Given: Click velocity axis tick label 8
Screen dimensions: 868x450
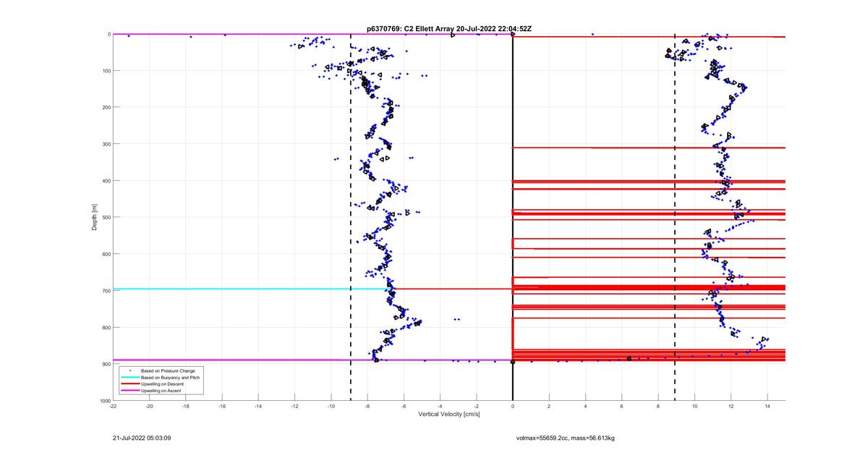Looking at the screenshot, I should pos(658,407).
